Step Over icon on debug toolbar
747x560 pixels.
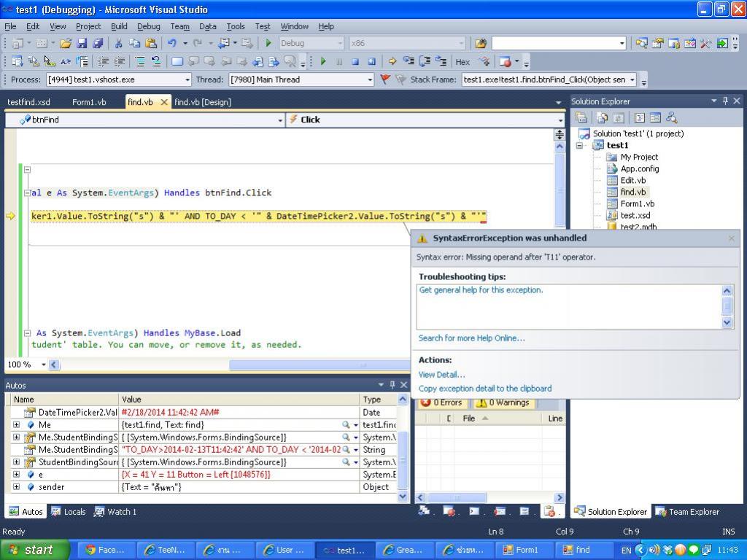[x=425, y=61]
